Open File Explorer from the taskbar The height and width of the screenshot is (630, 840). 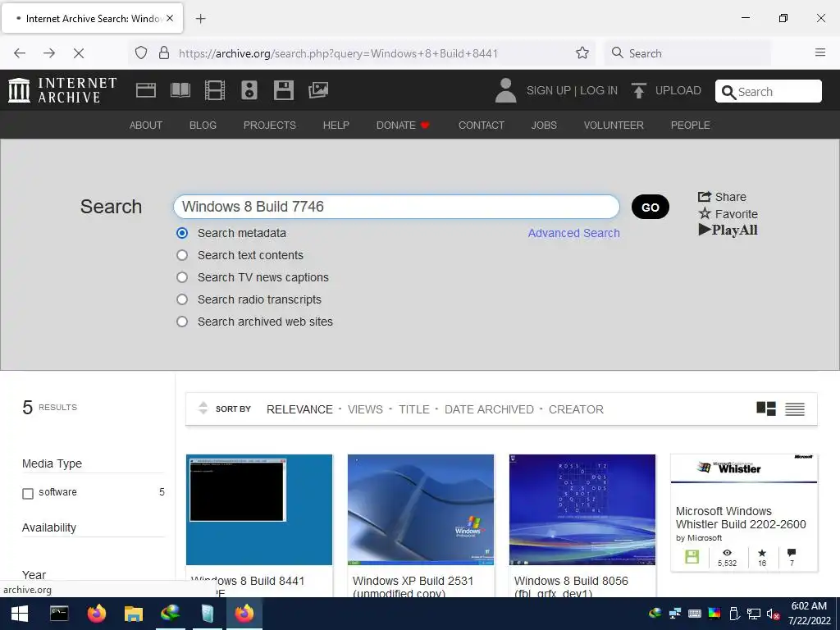coord(134,614)
